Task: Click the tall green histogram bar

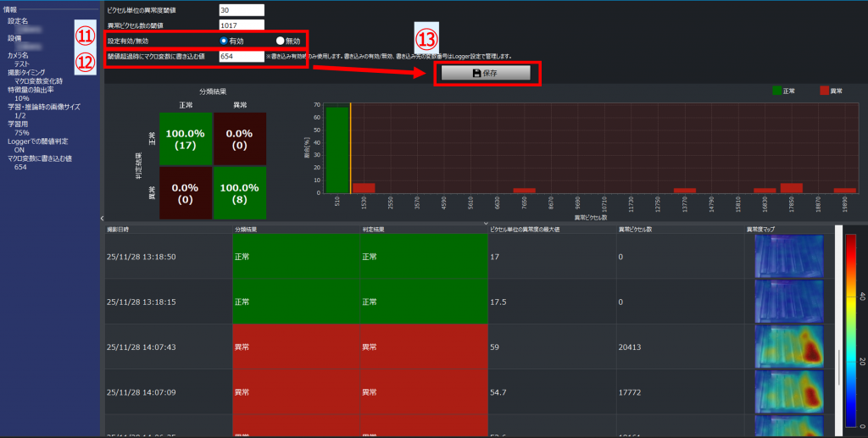Action: click(x=337, y=150)
